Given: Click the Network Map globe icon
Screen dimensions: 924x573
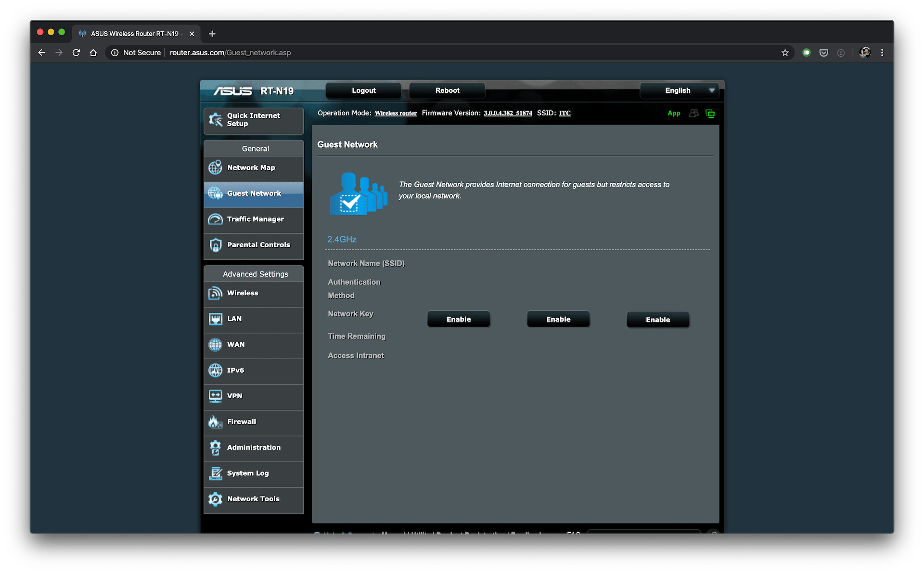Looking at the screenshot, I should point(215,167).
